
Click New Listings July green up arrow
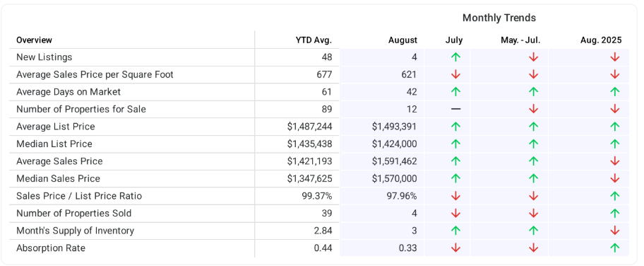(x=455, y=57)
